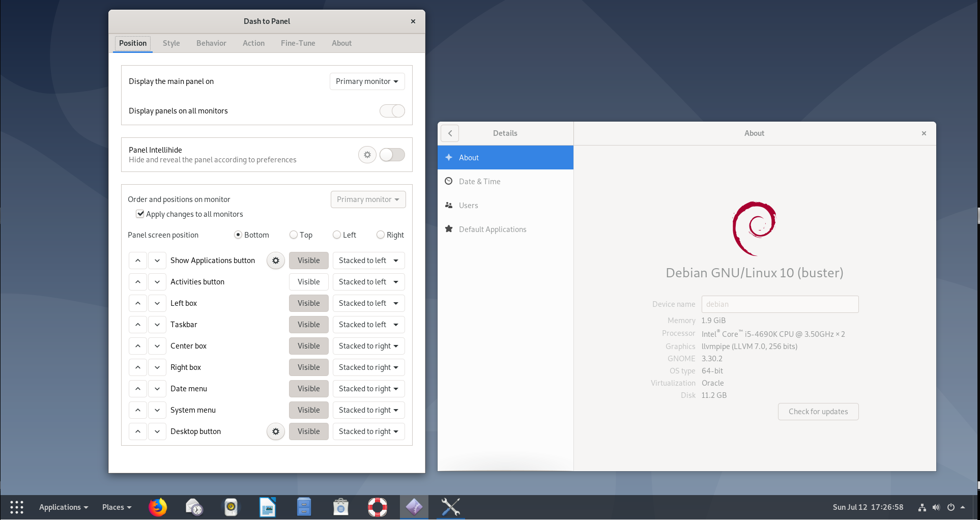Open the Places menu in taskbar
Image resolution: width=980 pixels, height=520 pixels.
(x=117, y=507)
